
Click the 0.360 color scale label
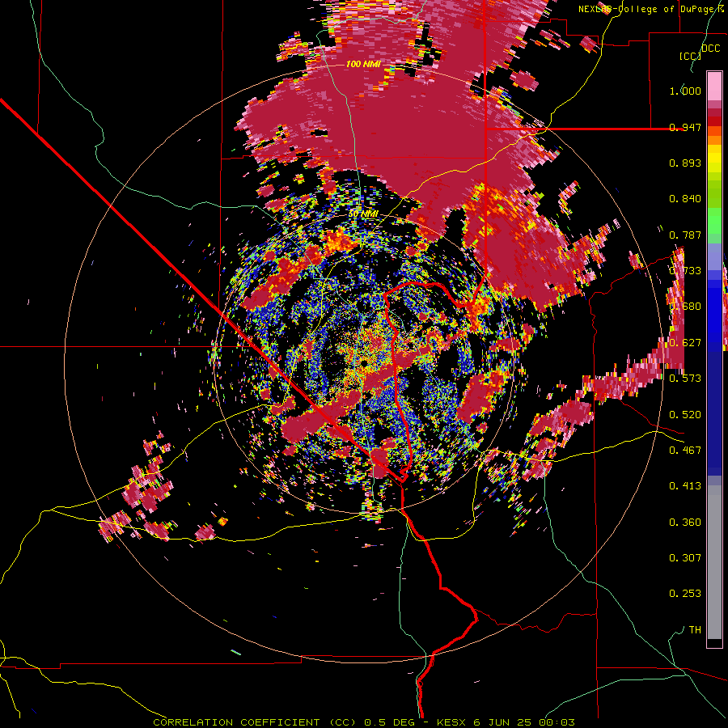[x=685, y=523]
